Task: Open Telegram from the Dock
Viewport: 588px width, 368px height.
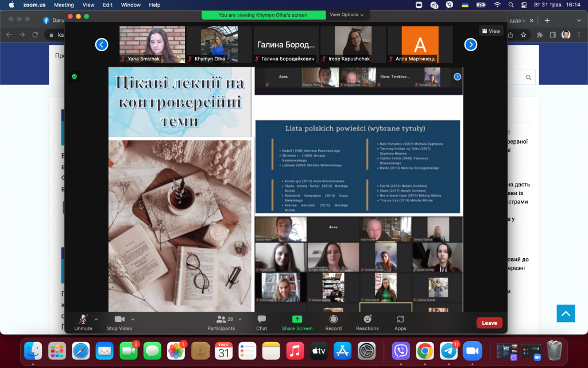Action: pos(448,351)
